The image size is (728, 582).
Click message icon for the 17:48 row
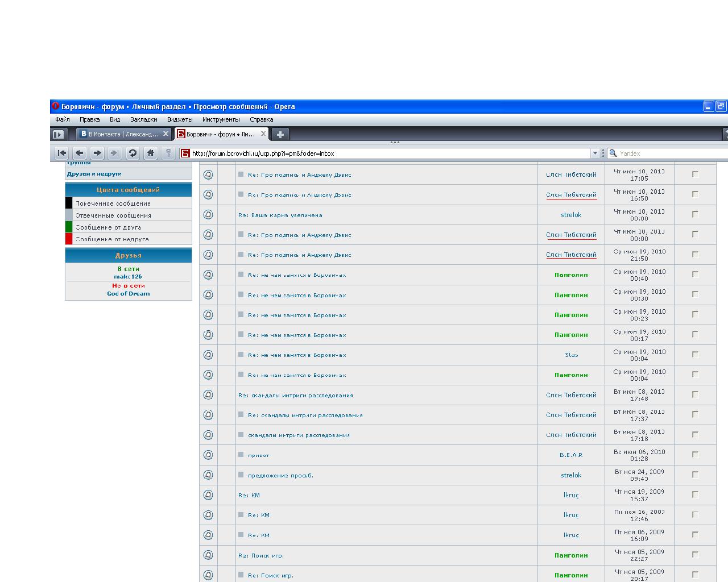208,395
